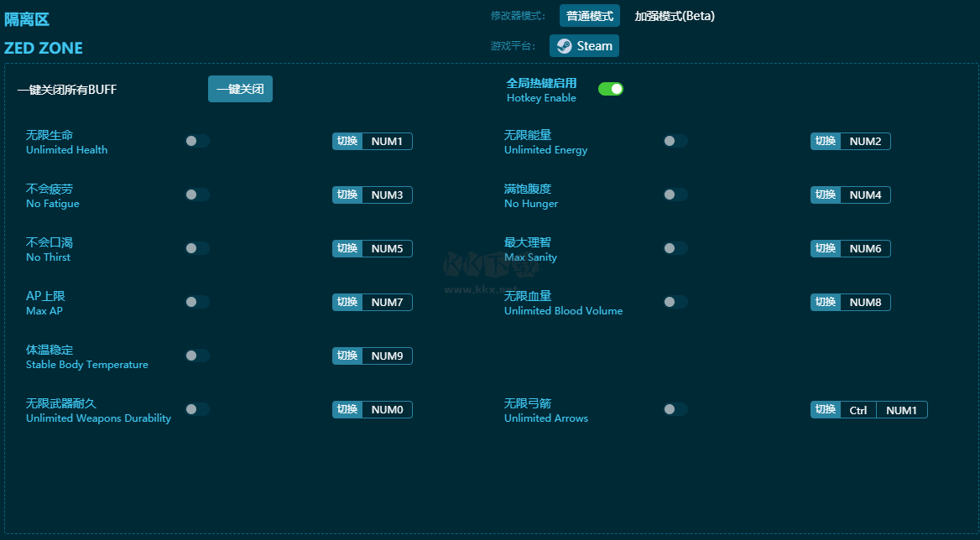980x540 pixels.
Task: Turn on Stable Body Temperature toggle
Action: tap(197, 356)
